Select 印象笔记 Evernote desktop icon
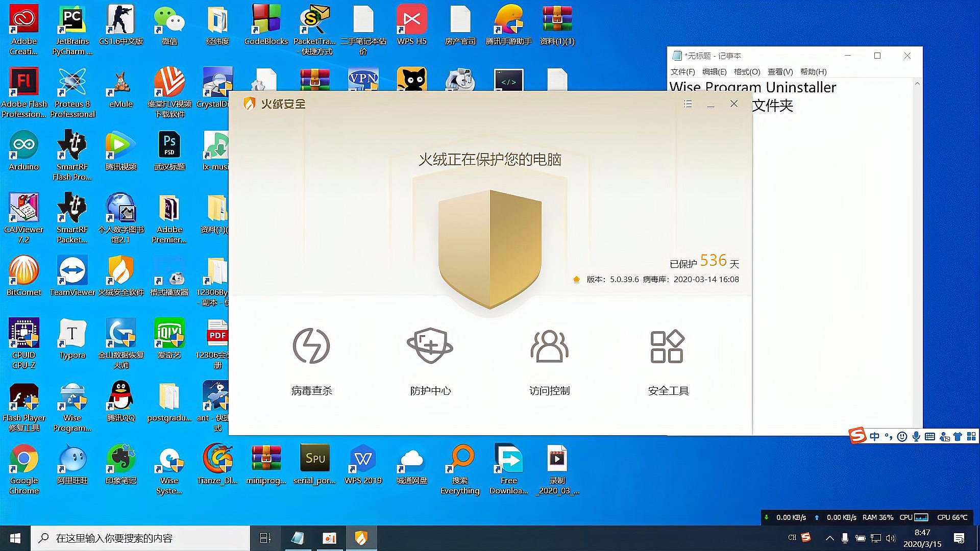Image resolution: width=980 pixels, height=551 pixels. (x=121, y=464)
